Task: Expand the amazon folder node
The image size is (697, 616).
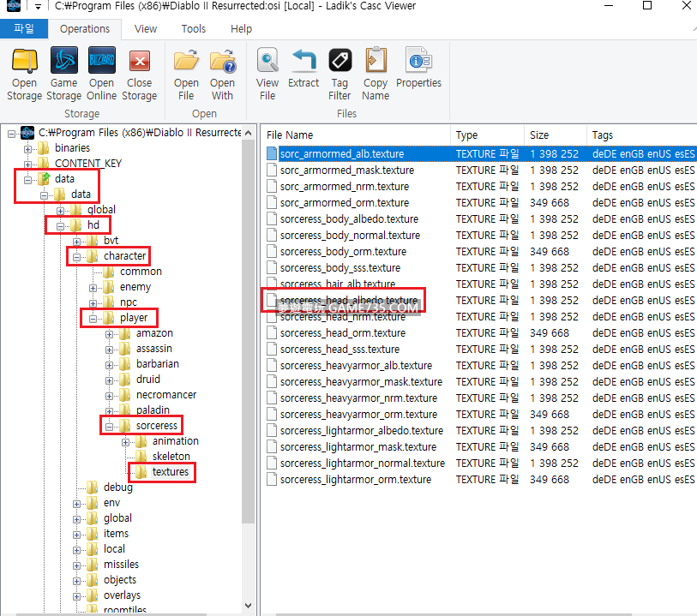Action: pyautogui.click(x=110, y=333)
